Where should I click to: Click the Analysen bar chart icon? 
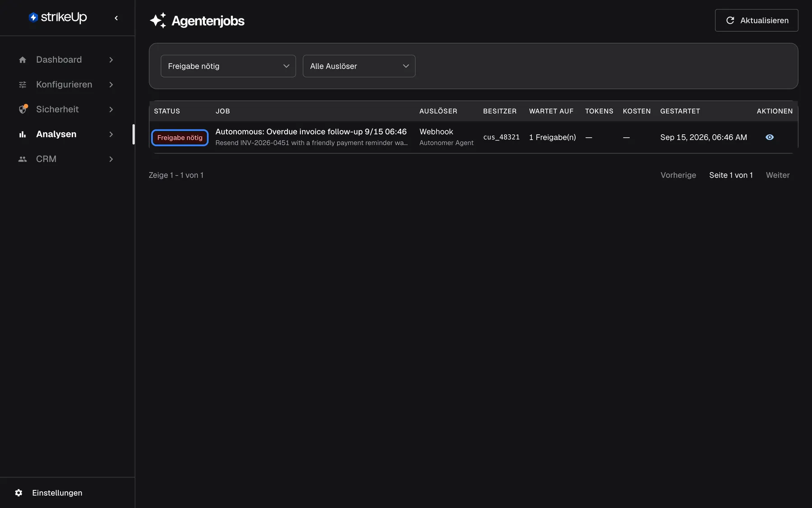click(x=23, y=134)
